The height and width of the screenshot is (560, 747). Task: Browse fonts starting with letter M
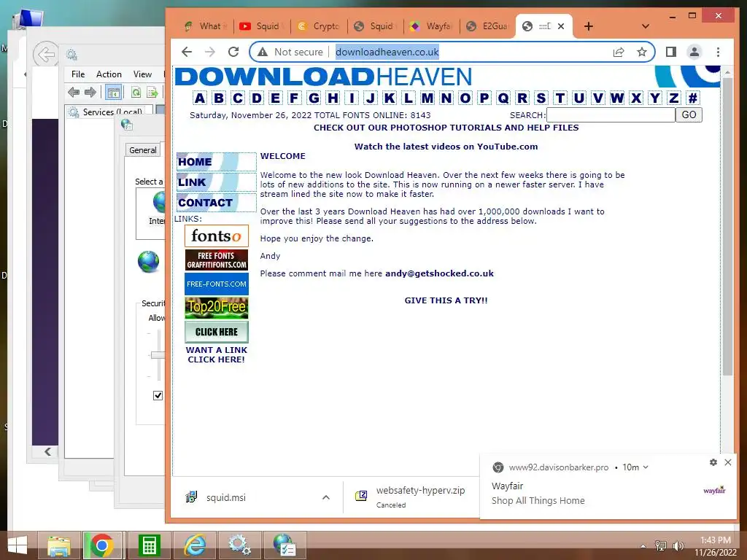click(427, 98)
